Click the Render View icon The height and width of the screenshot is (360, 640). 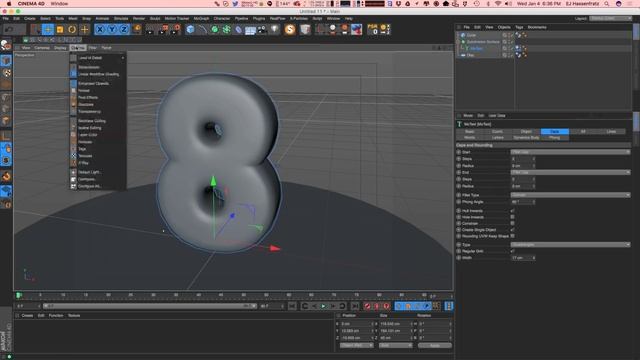(150, 29)
